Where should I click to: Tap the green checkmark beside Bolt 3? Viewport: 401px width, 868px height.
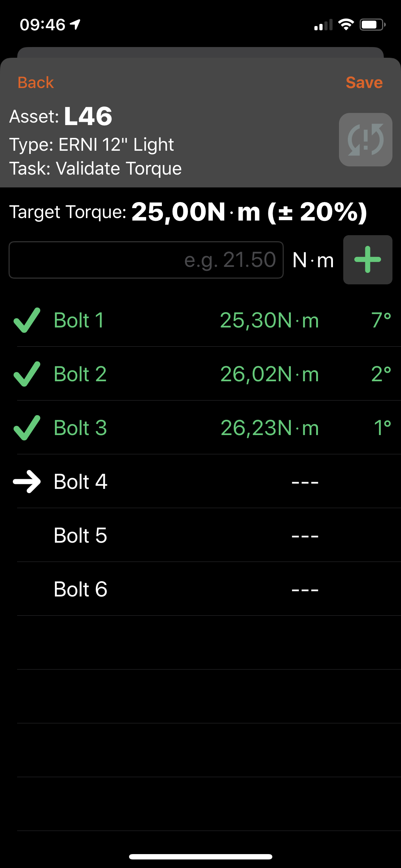coord(27,428)
